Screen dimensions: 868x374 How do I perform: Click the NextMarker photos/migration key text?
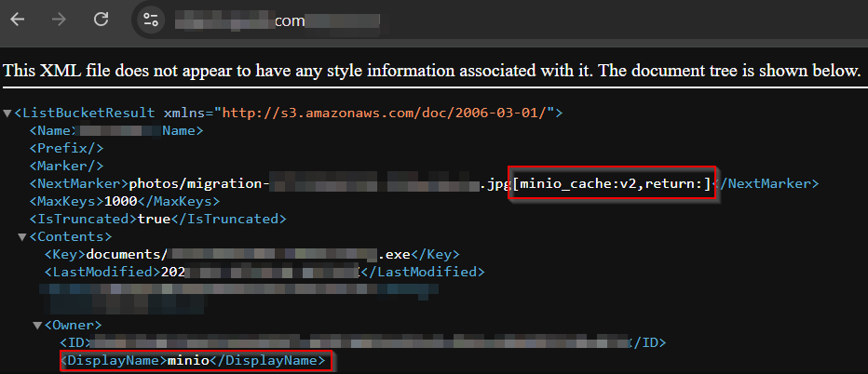(198, 183)
